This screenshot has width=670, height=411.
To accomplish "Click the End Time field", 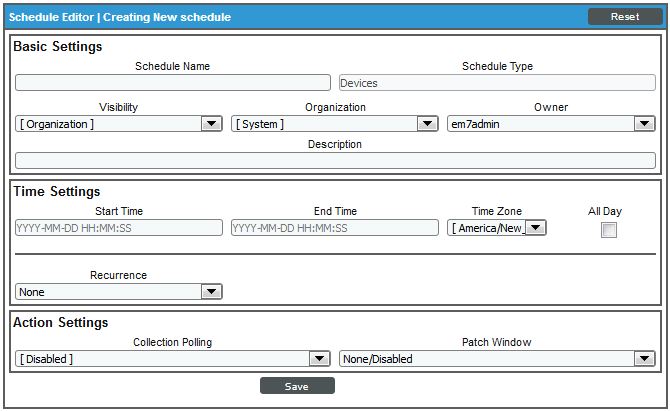I will click(335, 228).
